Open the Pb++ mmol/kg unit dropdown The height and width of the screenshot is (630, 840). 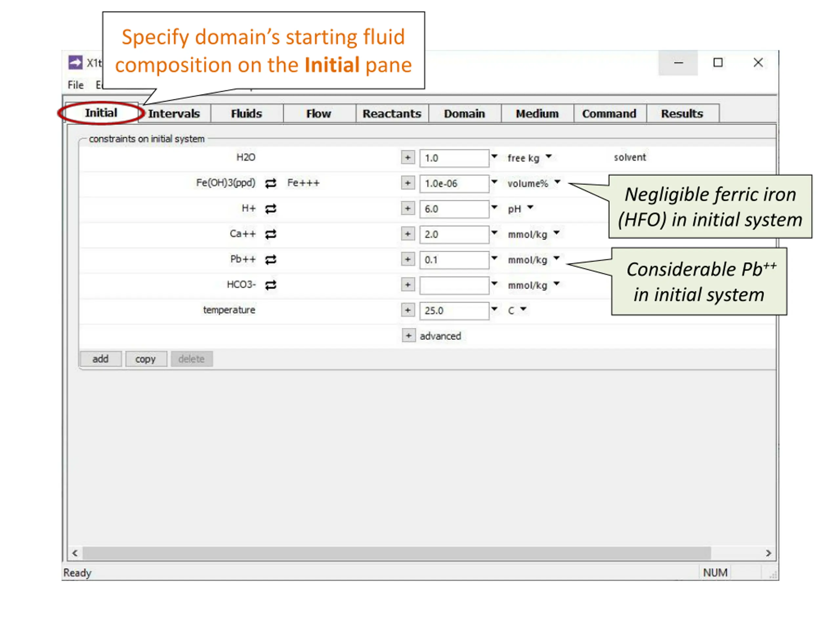(556, 258)
